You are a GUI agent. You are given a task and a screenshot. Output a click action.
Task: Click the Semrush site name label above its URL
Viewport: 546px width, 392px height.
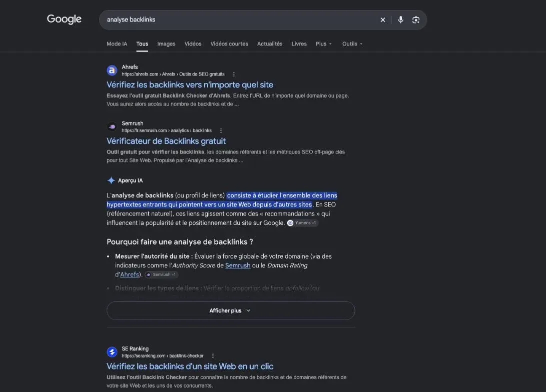tap(132, 123)
